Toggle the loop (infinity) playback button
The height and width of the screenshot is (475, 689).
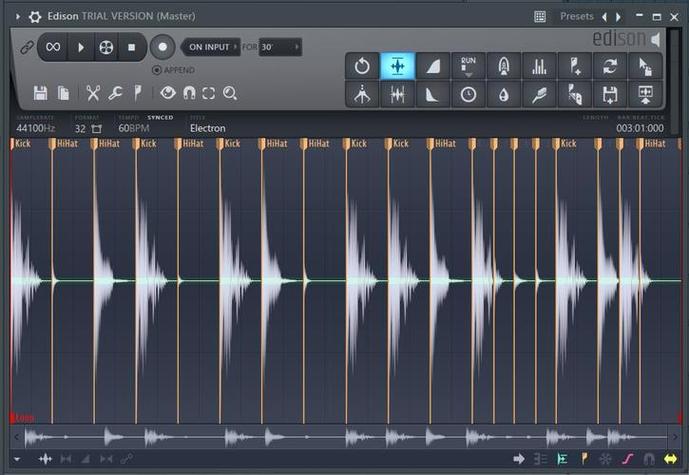pos(53,47)
